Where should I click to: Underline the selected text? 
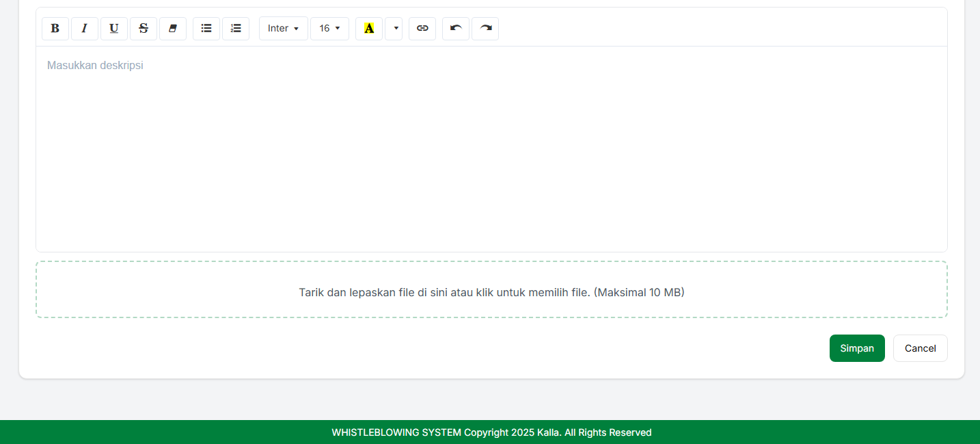pyautogui.click(x=114, y=29)
